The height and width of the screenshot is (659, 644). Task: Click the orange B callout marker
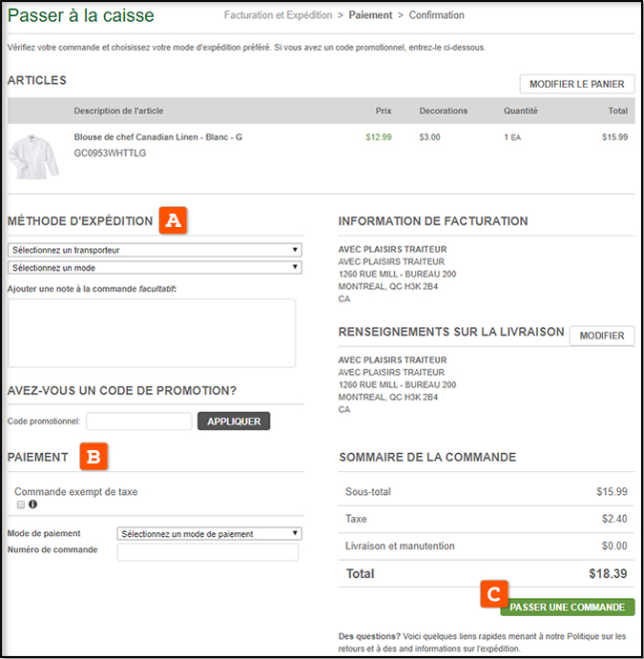[93, 456]
